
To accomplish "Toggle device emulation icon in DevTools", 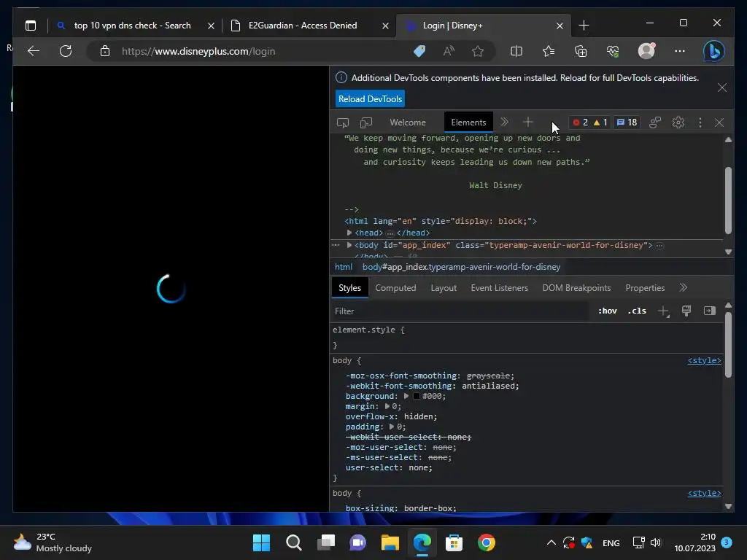I will (x=366, y=122).
